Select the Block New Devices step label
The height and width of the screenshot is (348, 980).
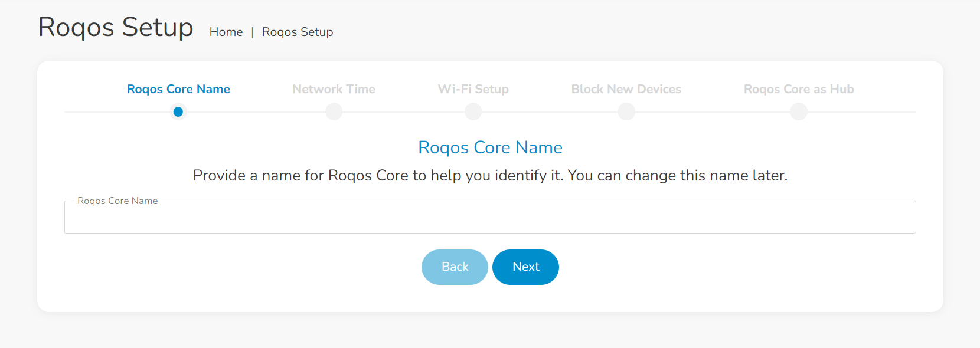626,89
